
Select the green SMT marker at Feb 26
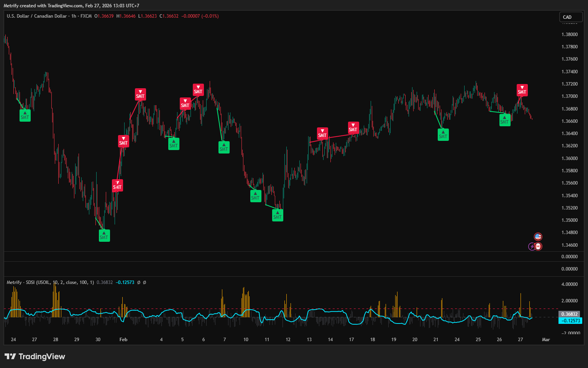click(x=505, y=120)
